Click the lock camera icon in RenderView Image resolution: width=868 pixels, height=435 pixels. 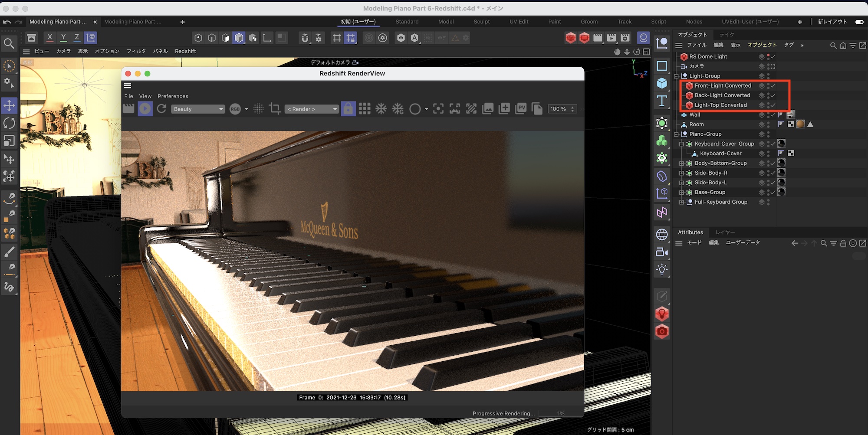coord(348,109)
